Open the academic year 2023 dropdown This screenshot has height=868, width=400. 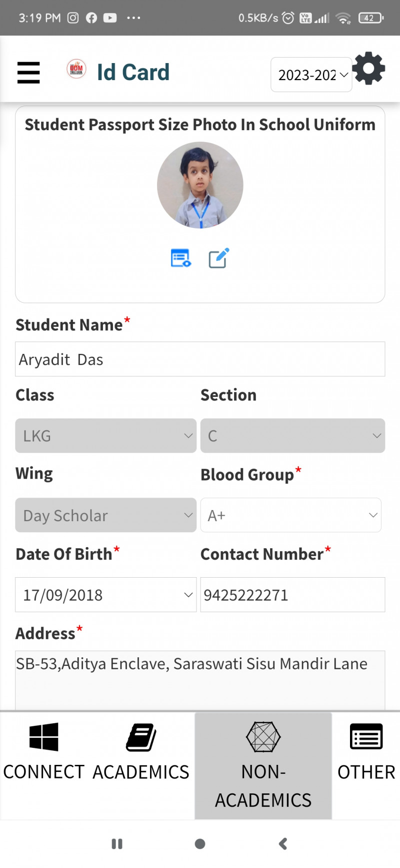pos(311,75)
